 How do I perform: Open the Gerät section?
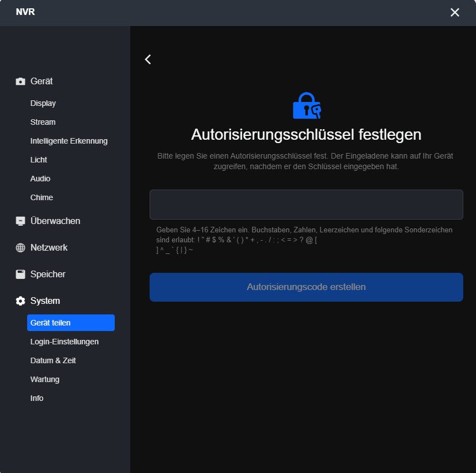point(42,82)
